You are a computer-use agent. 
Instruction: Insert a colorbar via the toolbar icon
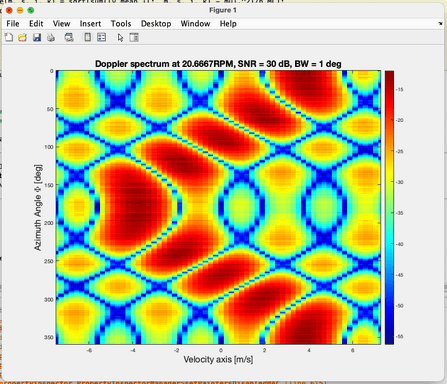pos(87,37)
